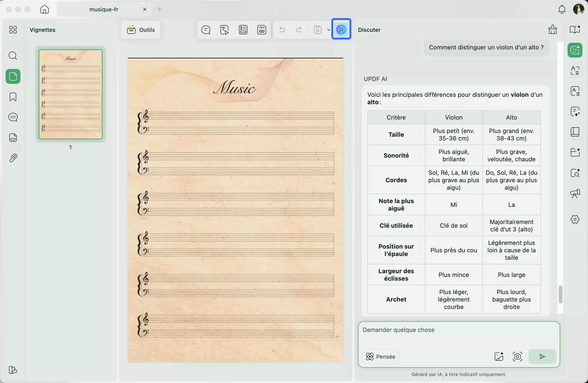
Task: Click the screenshot capture icon in chat box
Action: (517, 357)
